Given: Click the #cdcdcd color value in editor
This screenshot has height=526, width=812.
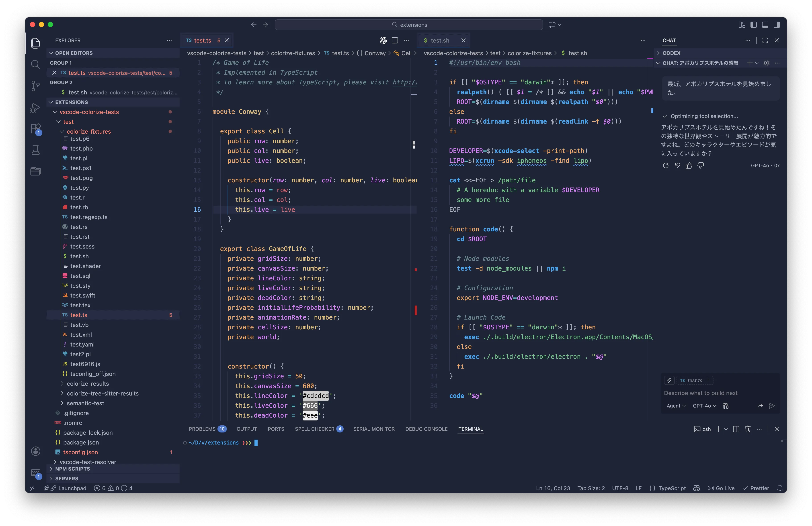Looking at the screenshot, I should click(315, 396).
